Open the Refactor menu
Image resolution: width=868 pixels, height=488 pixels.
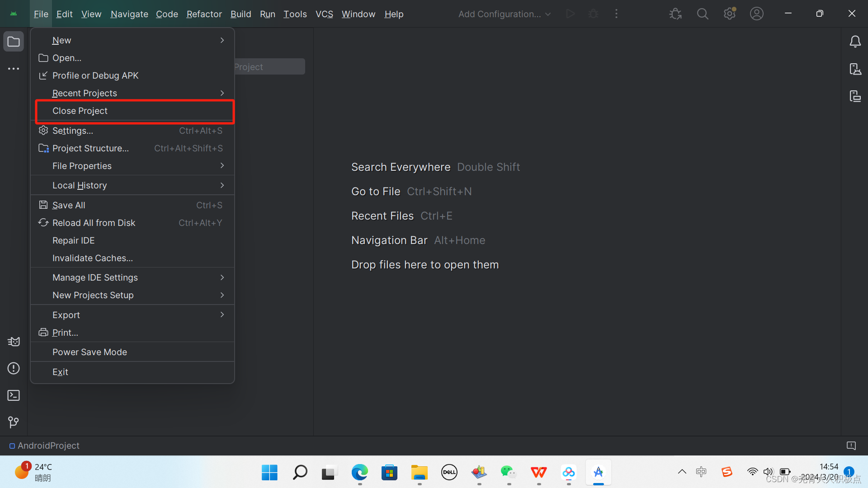204,14
